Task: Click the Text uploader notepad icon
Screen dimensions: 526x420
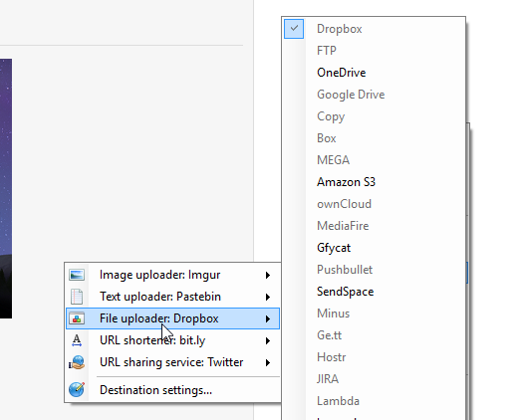Action: click(77, 297)
